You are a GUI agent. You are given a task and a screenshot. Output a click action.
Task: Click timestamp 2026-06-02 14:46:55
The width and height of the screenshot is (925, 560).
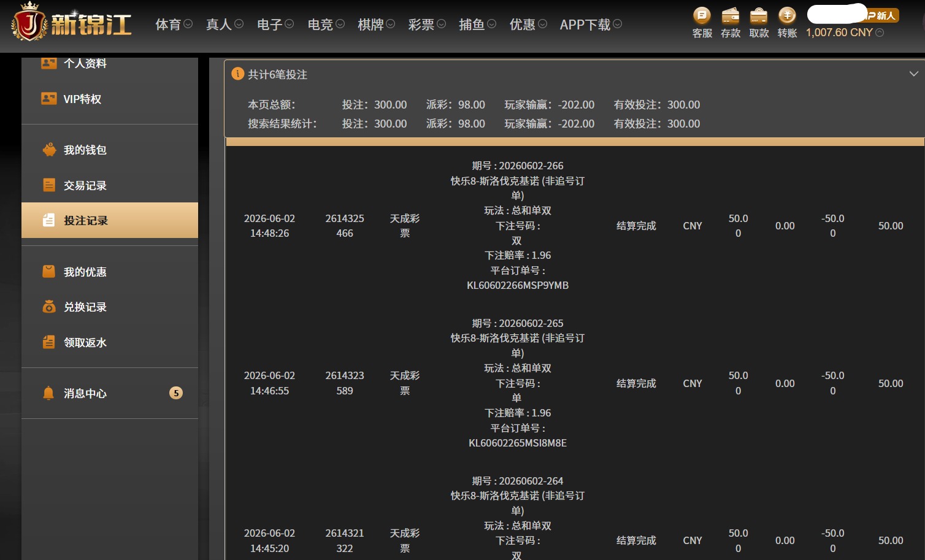pos(269,383)
